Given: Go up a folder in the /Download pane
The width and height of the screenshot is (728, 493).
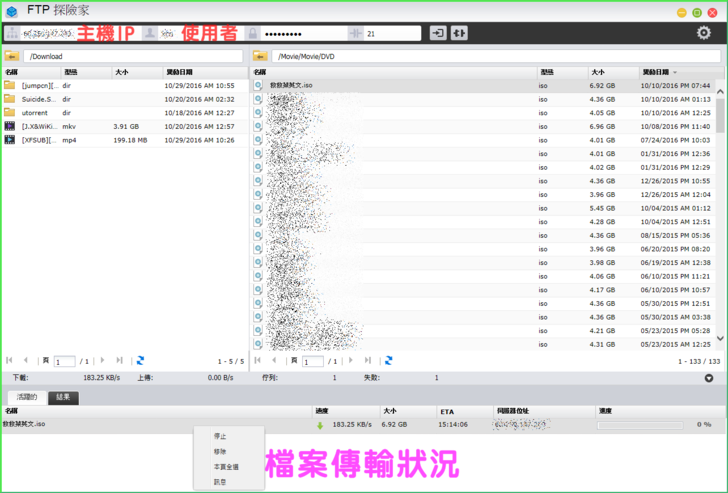Looking at the screenshot, I should point(13,56).
